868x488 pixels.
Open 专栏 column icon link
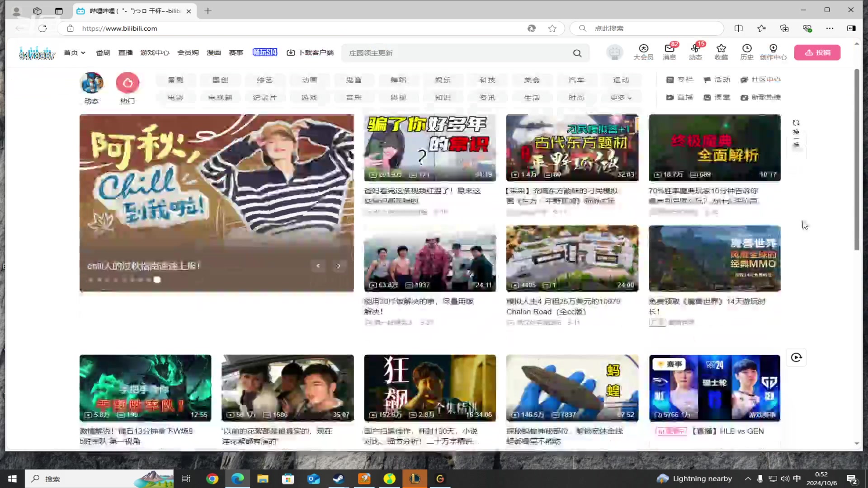pyautogui.click(x=679, y=80)
